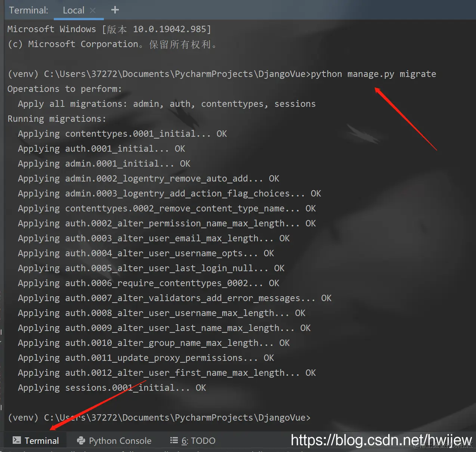
Task: Click the 'Applying admin.0001_initial' line
Action: click(104, 164)
